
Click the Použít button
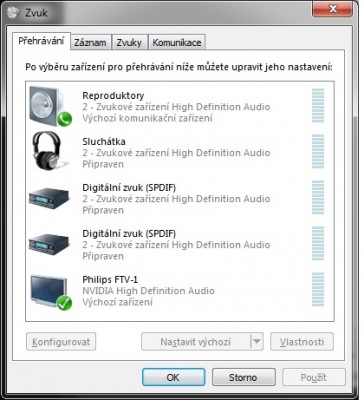coord(314,377)
